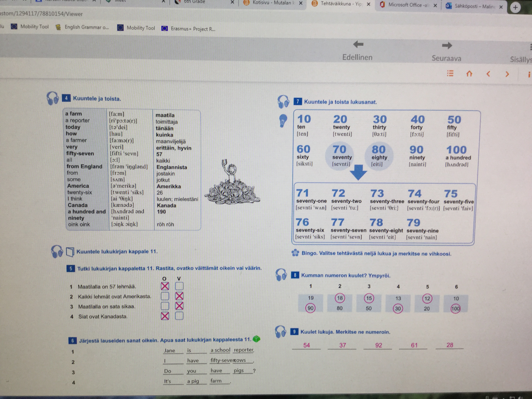Open the orange contents list icon
The width and height of the screenshot is (532, 399).
point(450,73)
